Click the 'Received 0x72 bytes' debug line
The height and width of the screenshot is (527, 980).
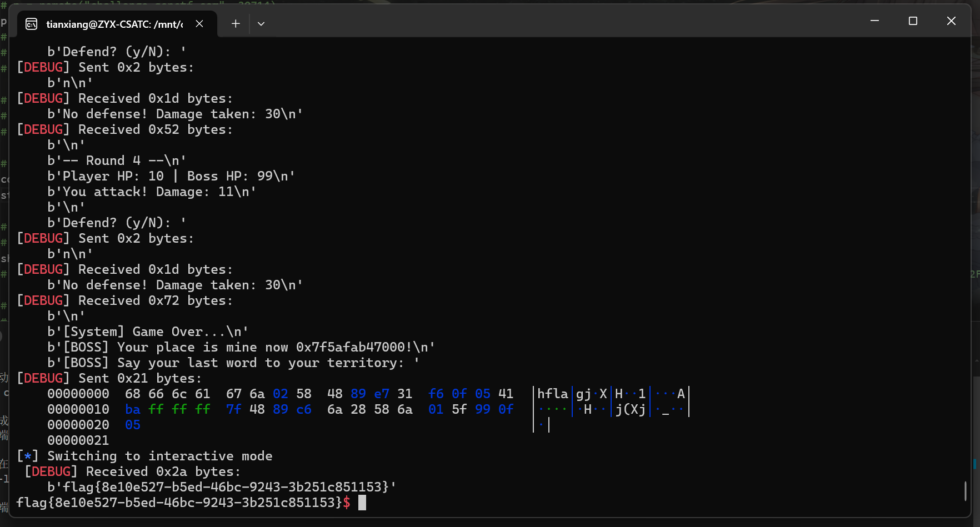125,300
